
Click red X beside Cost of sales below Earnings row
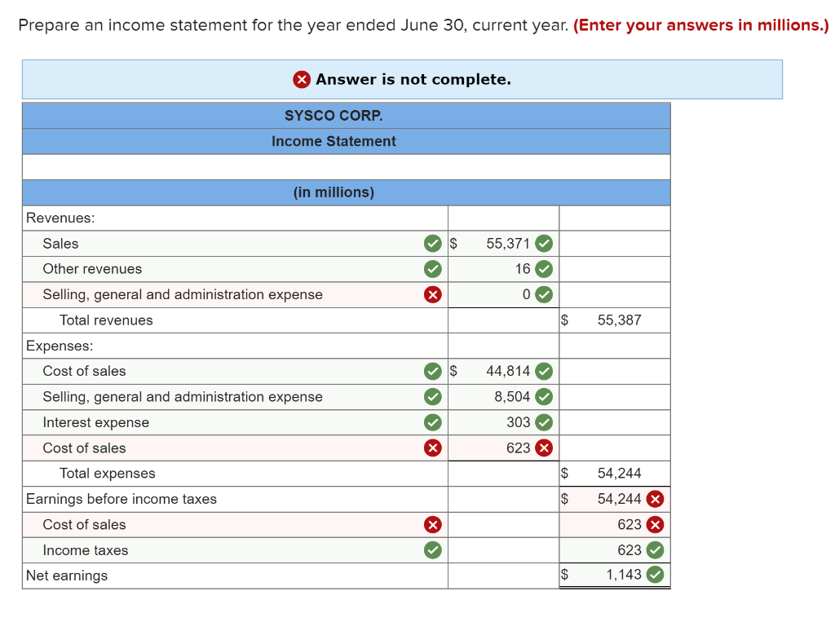(432, 524)
